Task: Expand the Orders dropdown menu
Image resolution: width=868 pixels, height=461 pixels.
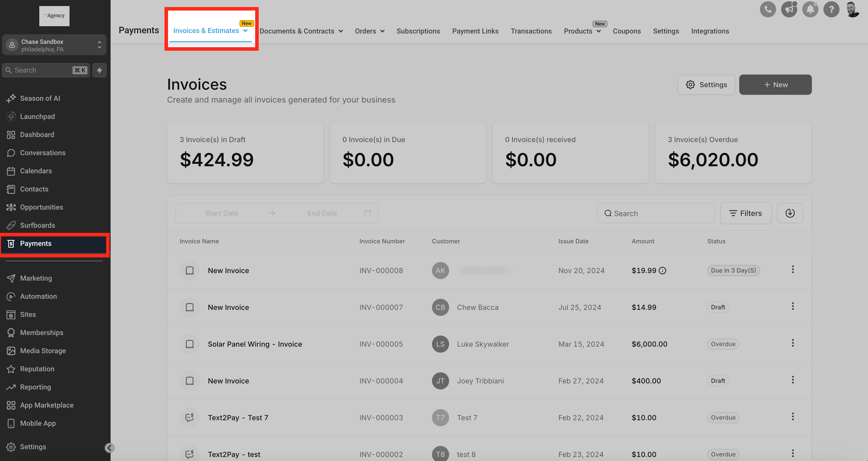Action: pos(369,31)
